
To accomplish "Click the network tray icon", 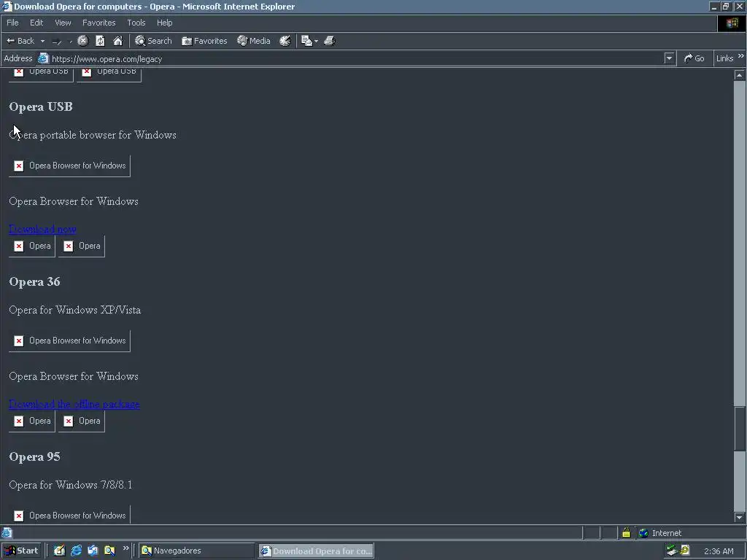I will (x=672, y=551).
